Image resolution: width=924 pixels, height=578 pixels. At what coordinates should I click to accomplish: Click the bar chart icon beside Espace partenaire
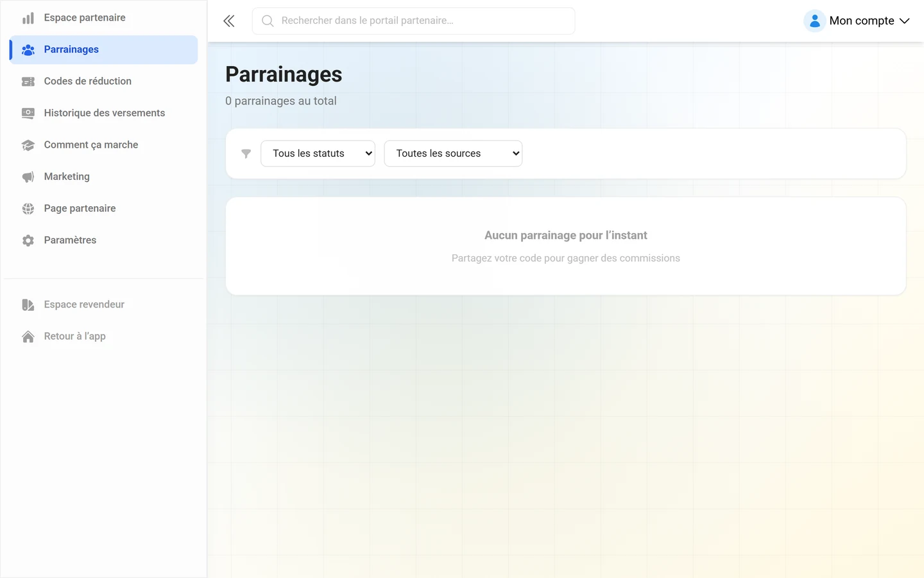28,18
